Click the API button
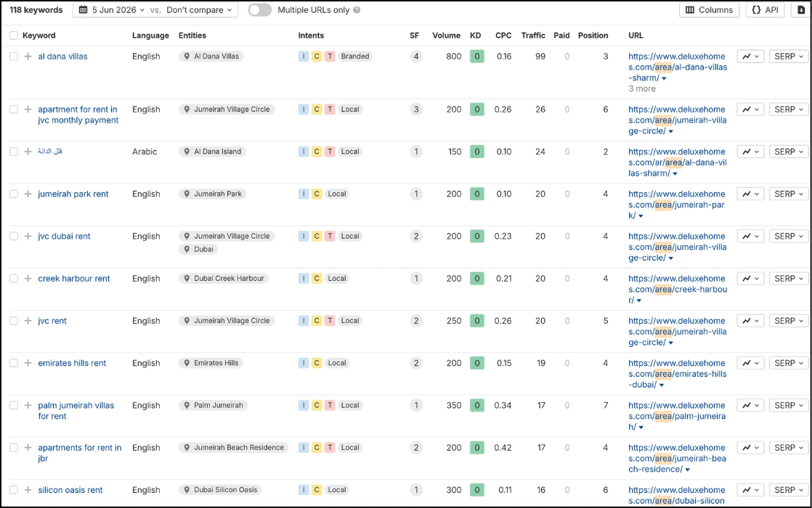Screen dimensions: 812x508 [765, 10]
